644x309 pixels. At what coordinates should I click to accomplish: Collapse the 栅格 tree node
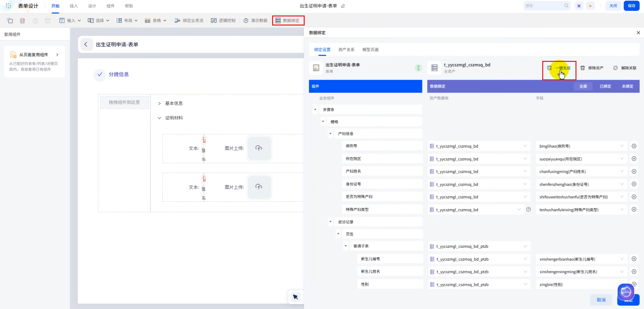(323, 122)
